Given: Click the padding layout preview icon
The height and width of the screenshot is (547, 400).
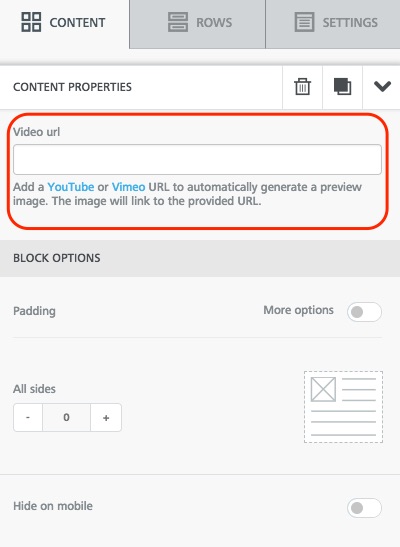Looking at the screenshot, I should click(x=344, y=407).
